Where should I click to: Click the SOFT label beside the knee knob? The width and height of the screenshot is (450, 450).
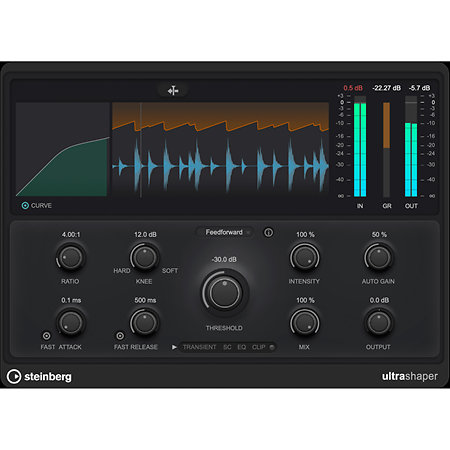170,271
